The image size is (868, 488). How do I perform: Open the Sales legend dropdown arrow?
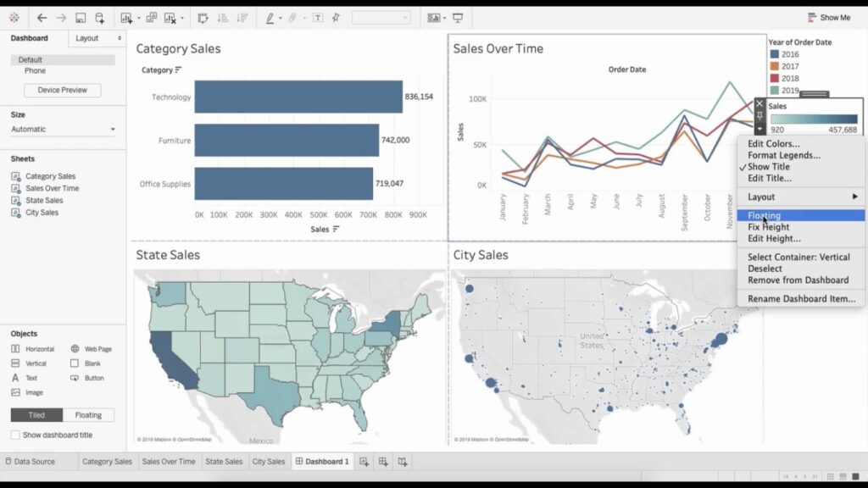coord(759,130)
